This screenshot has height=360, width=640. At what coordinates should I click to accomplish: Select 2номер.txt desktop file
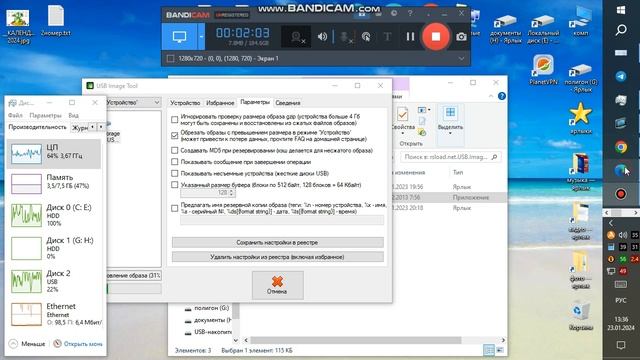pos(56,20)
